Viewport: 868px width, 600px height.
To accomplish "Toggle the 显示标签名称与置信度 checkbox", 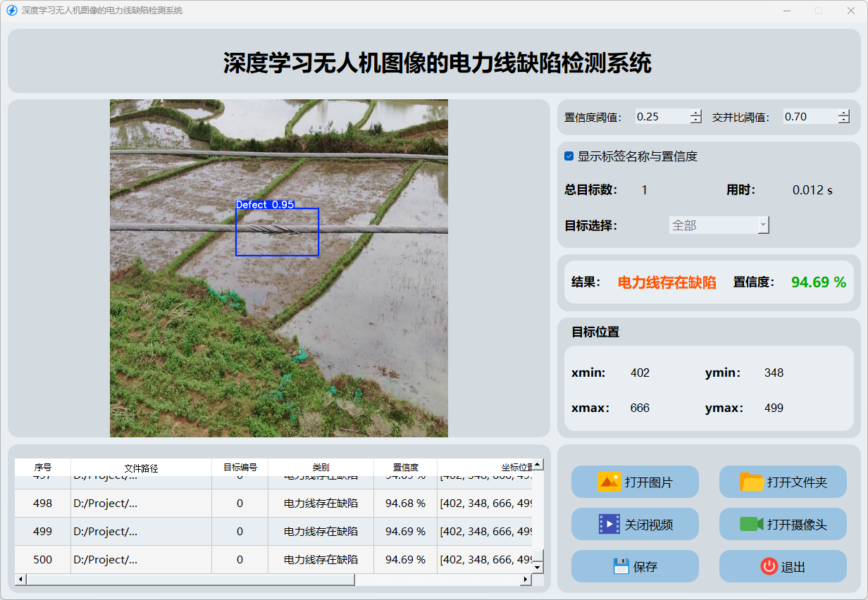I will click(569, 156).
